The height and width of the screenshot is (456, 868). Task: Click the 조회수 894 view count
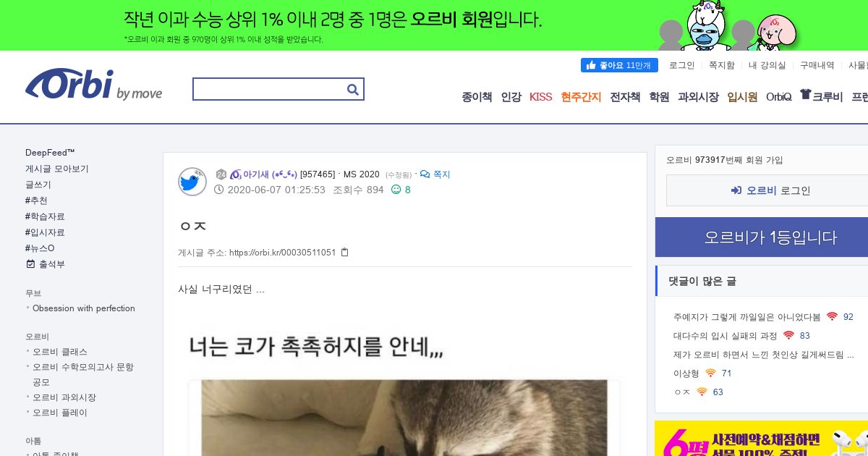[358, 190]
